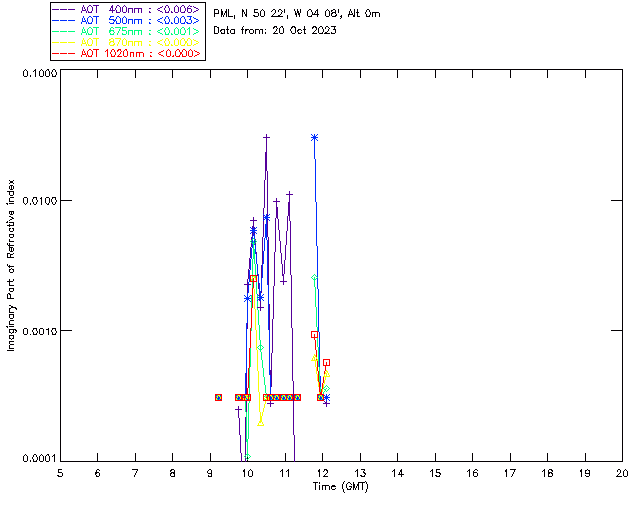Click the yellow triangle marker at curve minimum
The width and height of the screenshot is (640, 512).
pyautogui.click(x=260, y=421)
